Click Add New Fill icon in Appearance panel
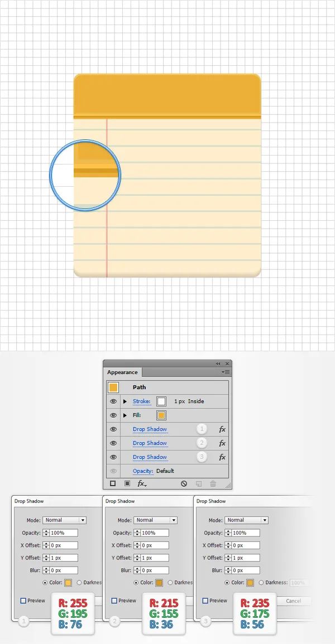The height and width of the screenshot is (644, 335). click(127, 484)
